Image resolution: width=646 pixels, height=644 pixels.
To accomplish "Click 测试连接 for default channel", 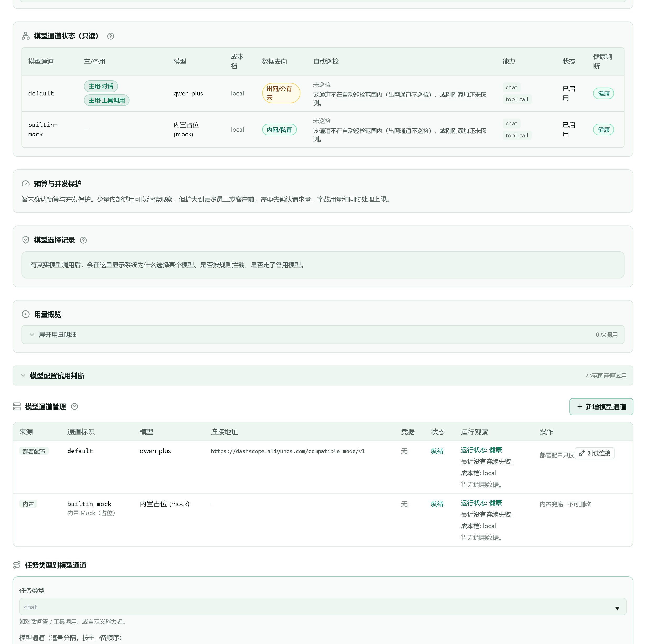I will point(595,453).
